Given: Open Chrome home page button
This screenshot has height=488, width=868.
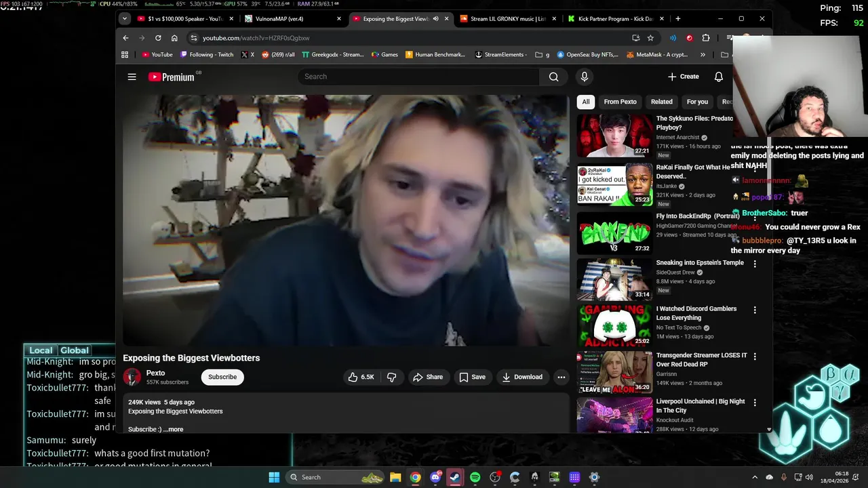Looking at the screenshot, I should coord(174,38).
